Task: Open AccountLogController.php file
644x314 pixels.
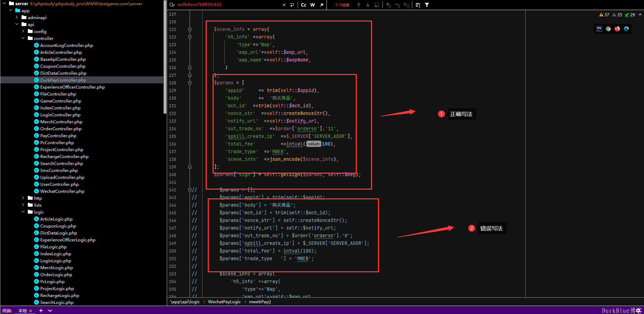Action: point(67,45)
